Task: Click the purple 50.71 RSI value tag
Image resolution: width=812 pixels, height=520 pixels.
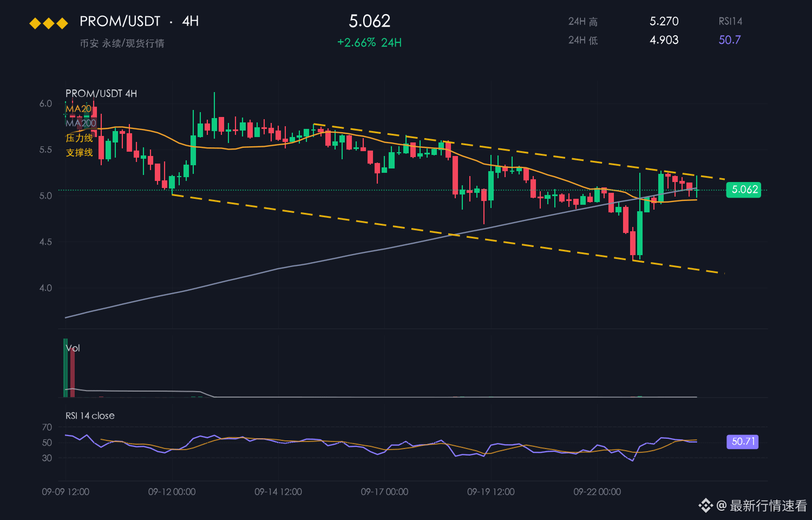Action: 742,441
